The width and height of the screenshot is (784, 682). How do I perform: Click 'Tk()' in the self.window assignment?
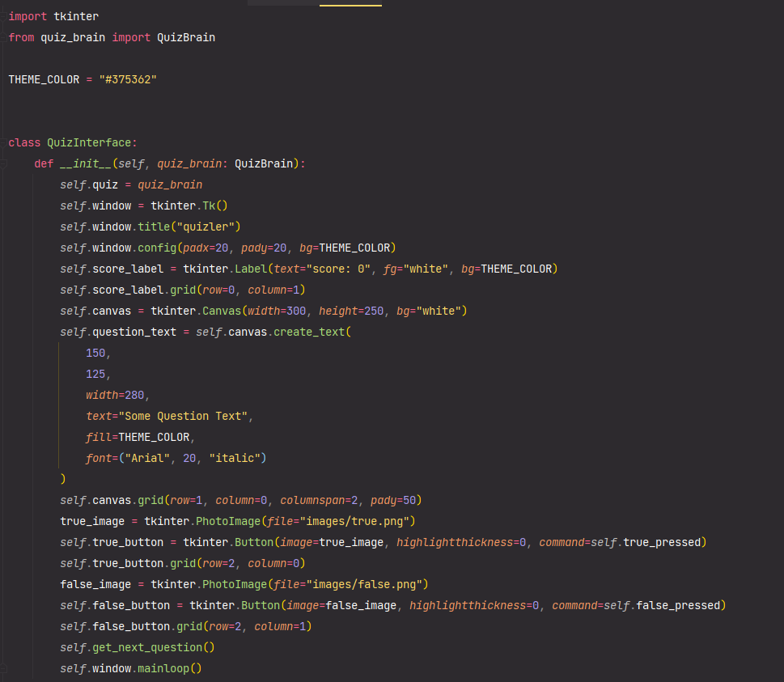[215, 206]
